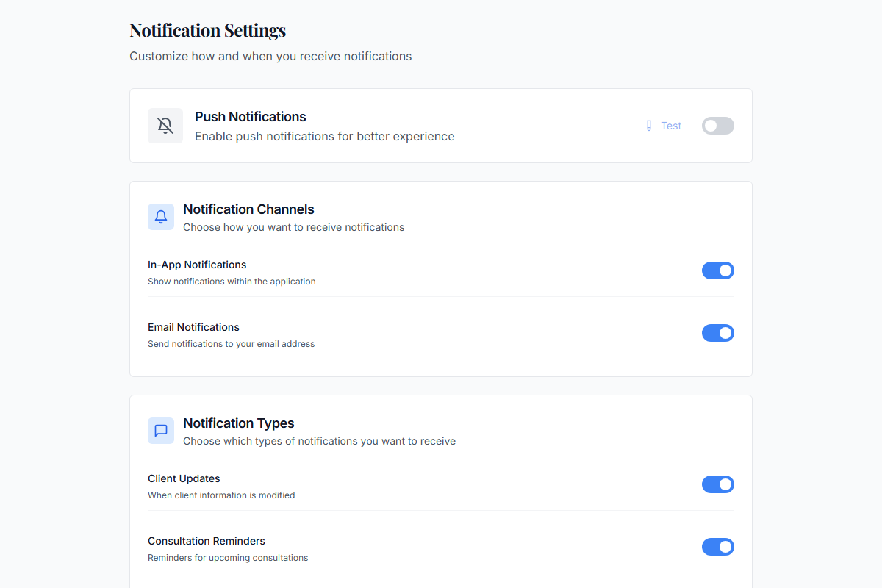Viewport: 882px width, 588px height.
Task: Select the In-App Notifications label
Action: pyautogui.click(x=197, y=265)
